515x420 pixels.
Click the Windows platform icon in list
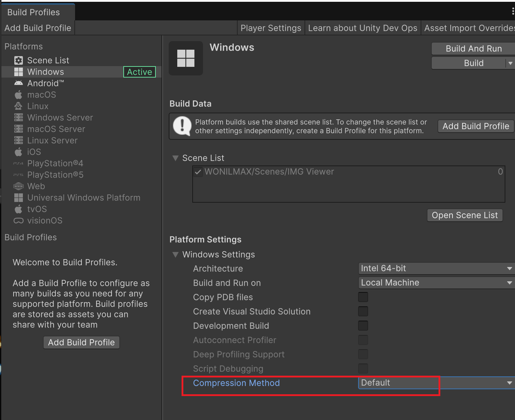coord(19,72)
